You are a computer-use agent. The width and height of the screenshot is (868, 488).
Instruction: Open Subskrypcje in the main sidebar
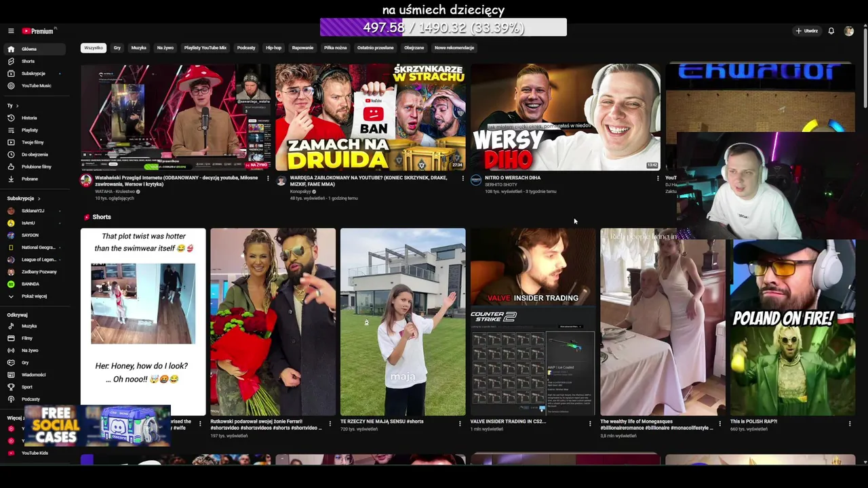(33, 73)
